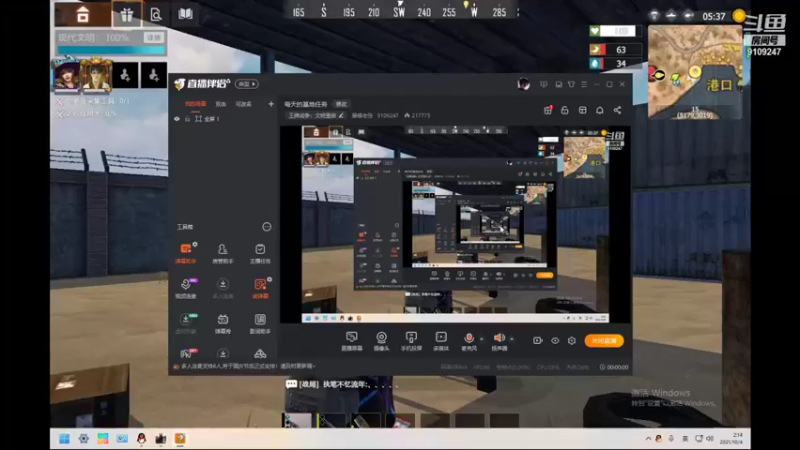Edit the game category with the pencil icon

tap(341, 115)
